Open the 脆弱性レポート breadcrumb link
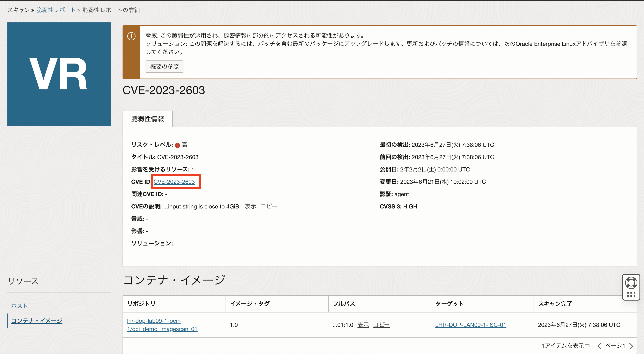644x354 pixels. (x=56, y=10)
